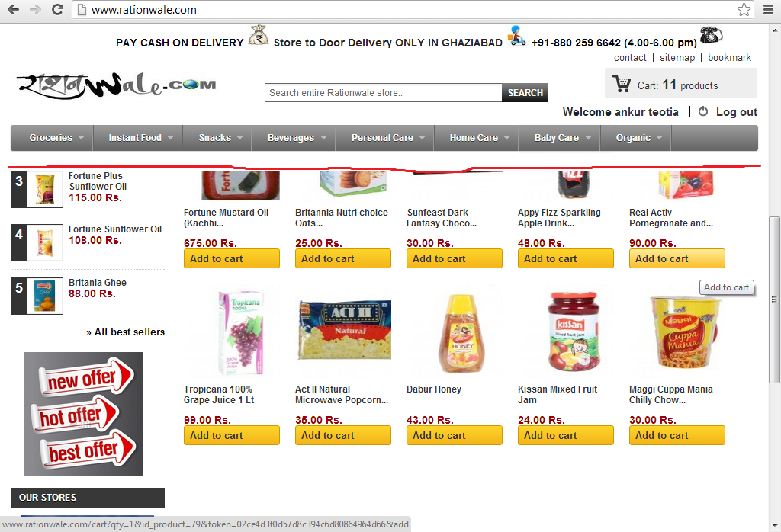Expand the Beverages dropdown menu
The width and height of the screenshot is (781, 532).
coord(294,138)
